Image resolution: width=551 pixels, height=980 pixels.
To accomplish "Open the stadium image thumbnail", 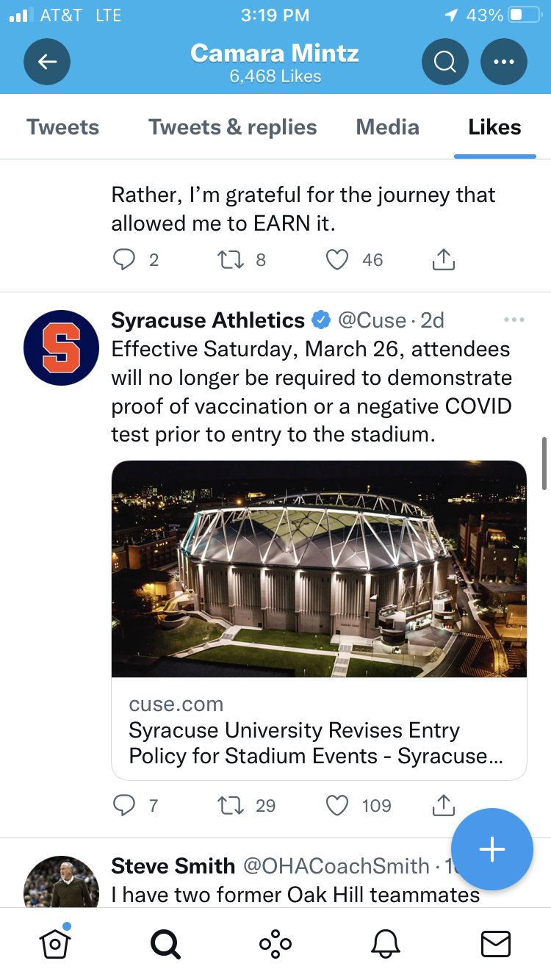I will tap(319, 569).
